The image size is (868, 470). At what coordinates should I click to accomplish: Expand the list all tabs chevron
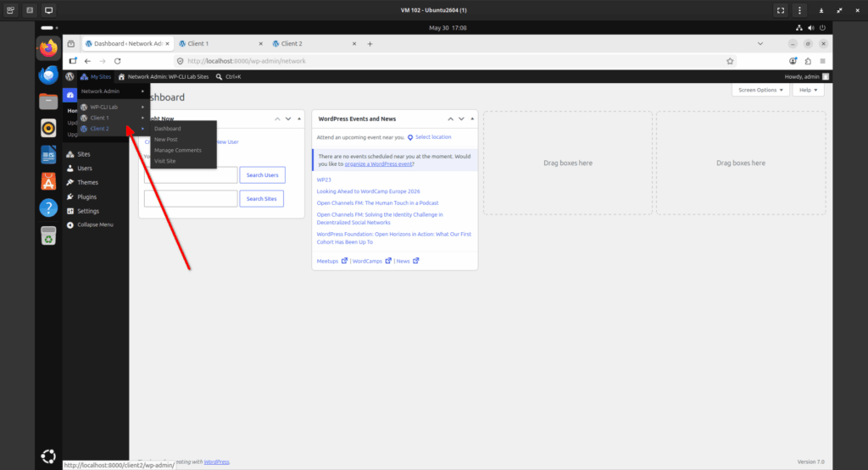point(760,44)
